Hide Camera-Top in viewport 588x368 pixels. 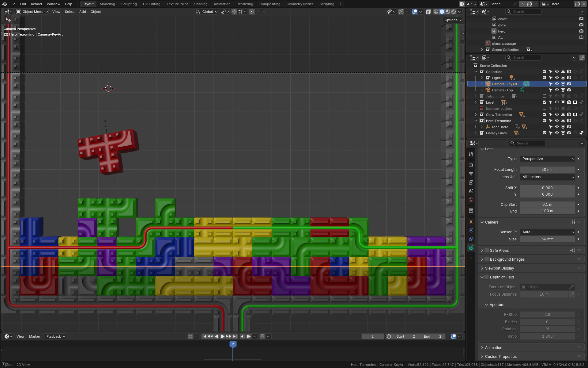[557, 90]
